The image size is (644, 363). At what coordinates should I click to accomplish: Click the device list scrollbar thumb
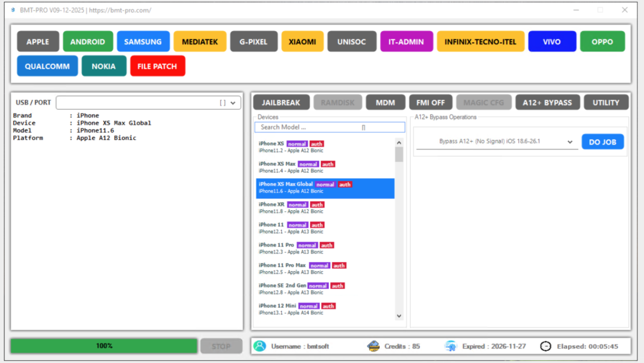click(399, 154)
